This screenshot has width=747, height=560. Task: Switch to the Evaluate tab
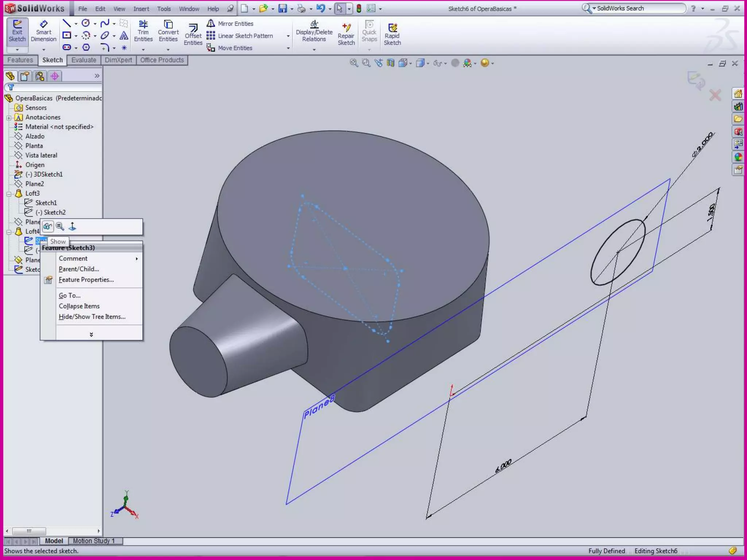(84, 60)
